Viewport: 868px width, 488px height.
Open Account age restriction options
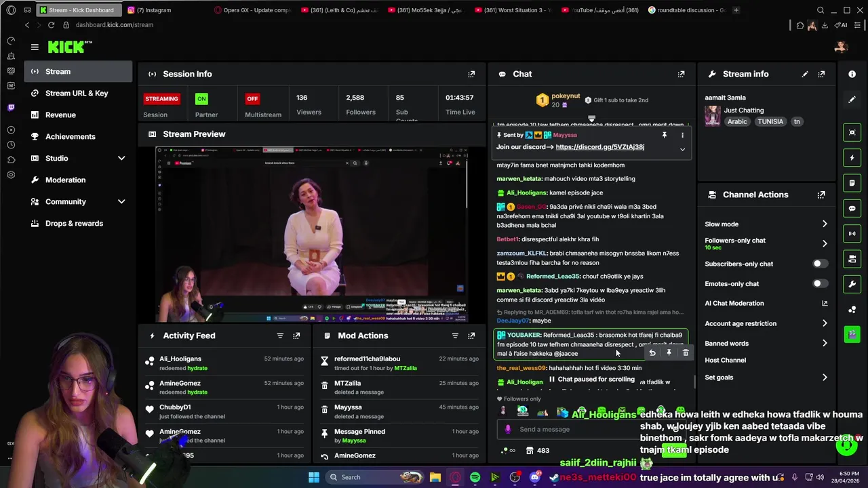[766, 323]
